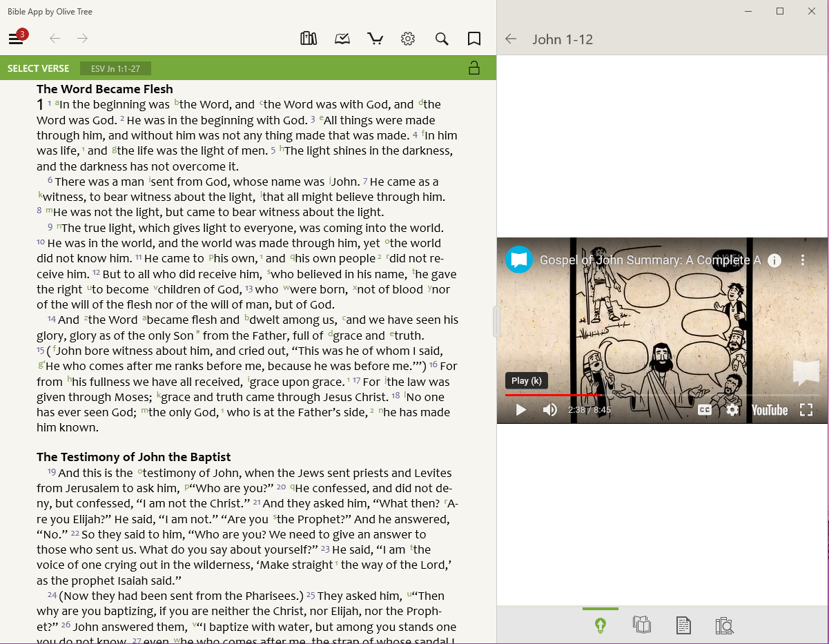The height and width of the screenshot is (644, 829).
Task: Click verse number 14
Action: click(x=52, y=319)
